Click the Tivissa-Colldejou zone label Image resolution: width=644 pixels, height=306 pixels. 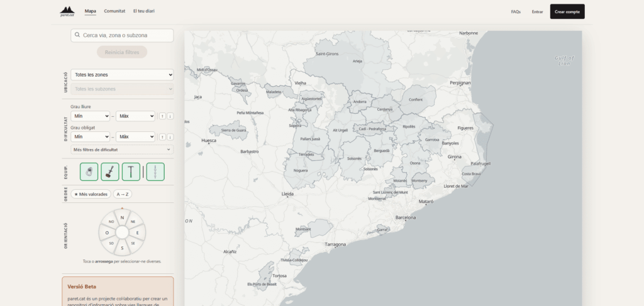(x=294, y=260)
